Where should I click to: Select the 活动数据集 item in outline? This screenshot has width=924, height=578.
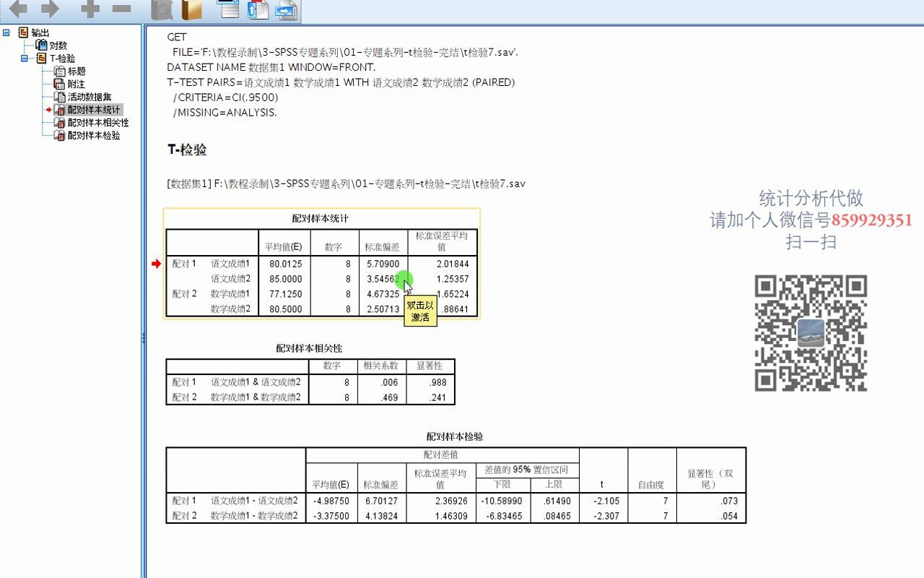click(x=90, y=97)
